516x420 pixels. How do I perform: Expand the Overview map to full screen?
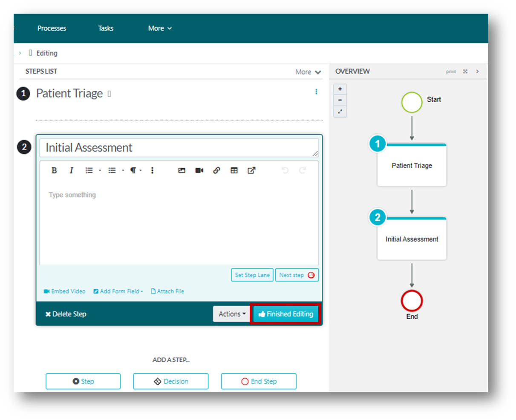tap(340, 111)
